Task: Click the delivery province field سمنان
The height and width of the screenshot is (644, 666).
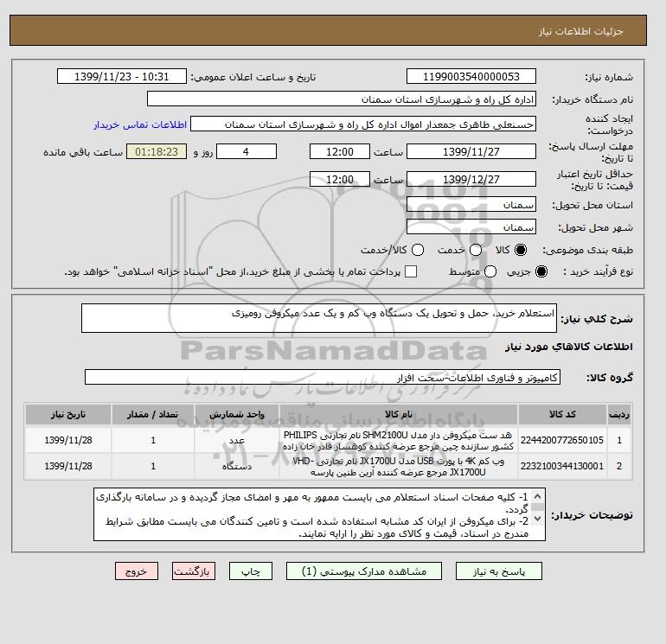Action: [x=471, y=205]
